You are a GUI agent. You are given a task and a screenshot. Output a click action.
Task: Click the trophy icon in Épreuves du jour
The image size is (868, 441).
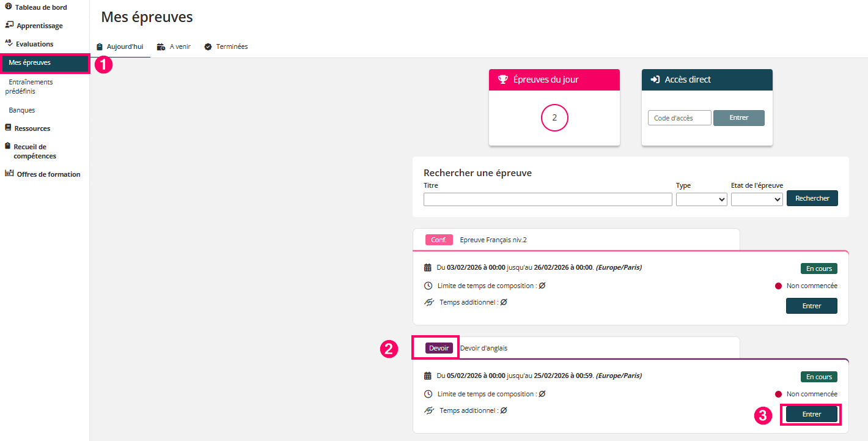point(503,80)
